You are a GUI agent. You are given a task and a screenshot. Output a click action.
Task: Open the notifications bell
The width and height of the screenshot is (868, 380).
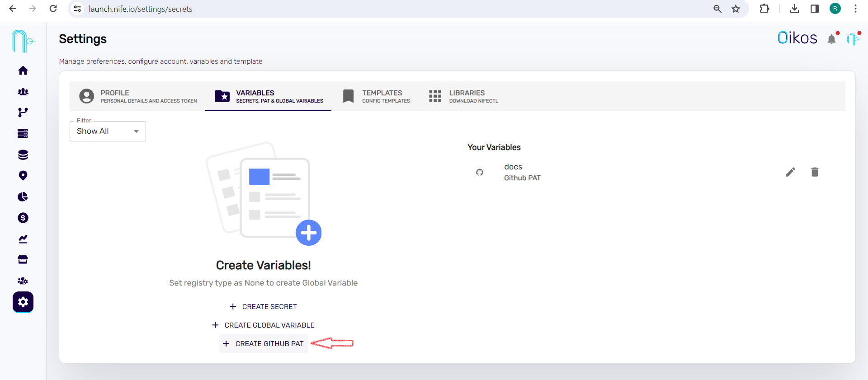(832, 39)
